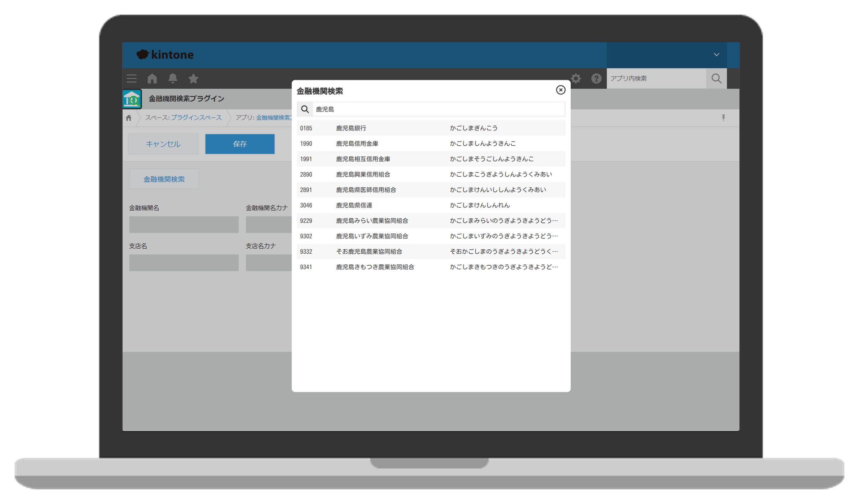
Task: Expand the user account dropdown chevron
Action: 716,55
